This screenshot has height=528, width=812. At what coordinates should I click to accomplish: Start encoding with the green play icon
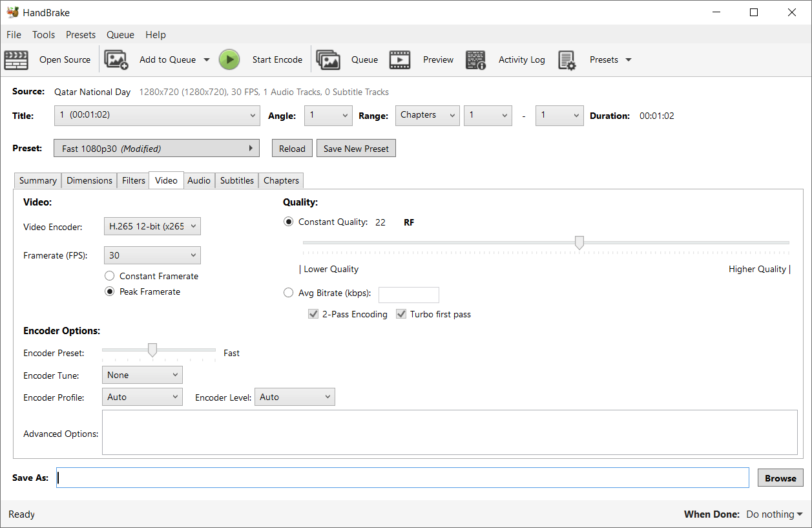pyautogui.click(x=229, y=59)
